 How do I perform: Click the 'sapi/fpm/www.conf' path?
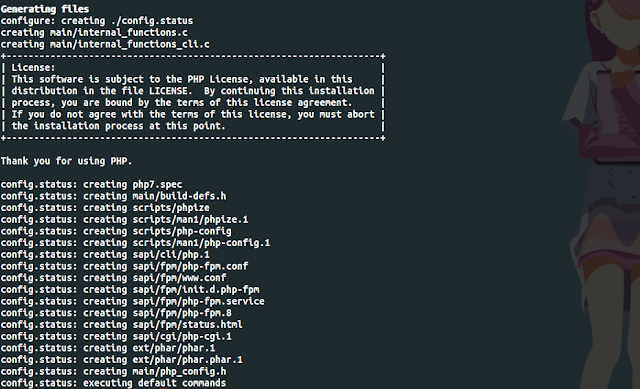click(179, 278)
